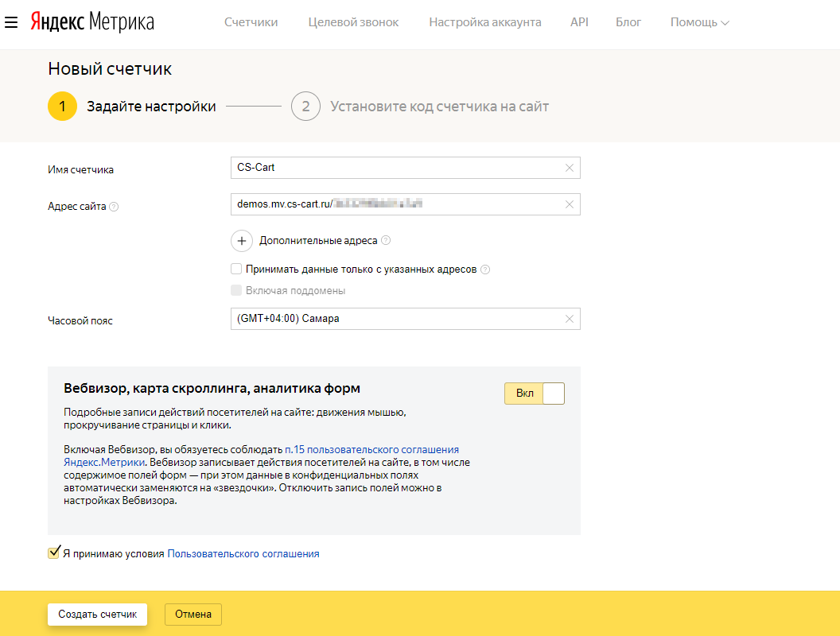Click the Яндекс Метрика logo
The width and height of the screenshot is (840, 636).
tap(92, 22)
